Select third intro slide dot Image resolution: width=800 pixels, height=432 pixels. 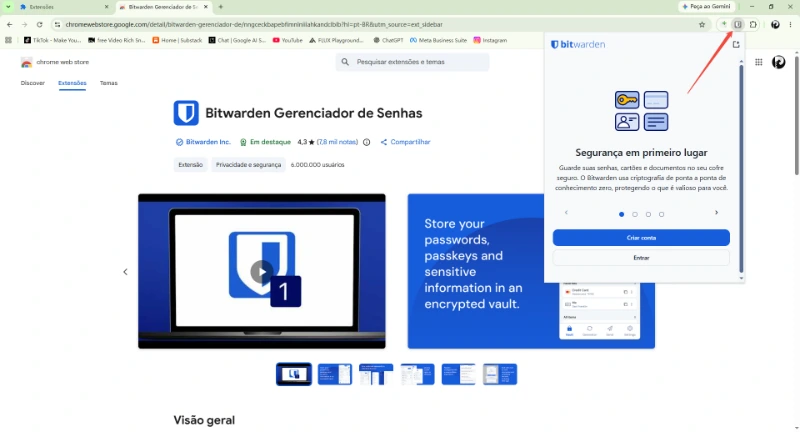click(648, 214)
